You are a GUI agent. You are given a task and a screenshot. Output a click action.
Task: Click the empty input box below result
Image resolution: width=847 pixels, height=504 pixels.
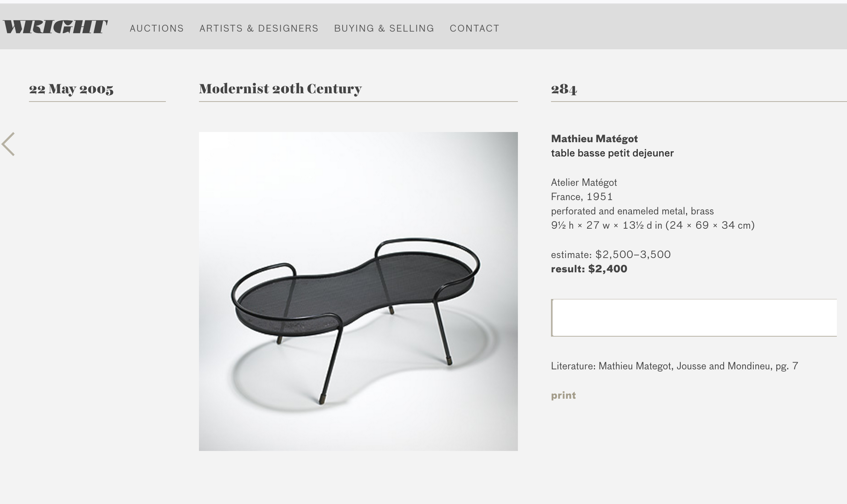pos(694,318)
